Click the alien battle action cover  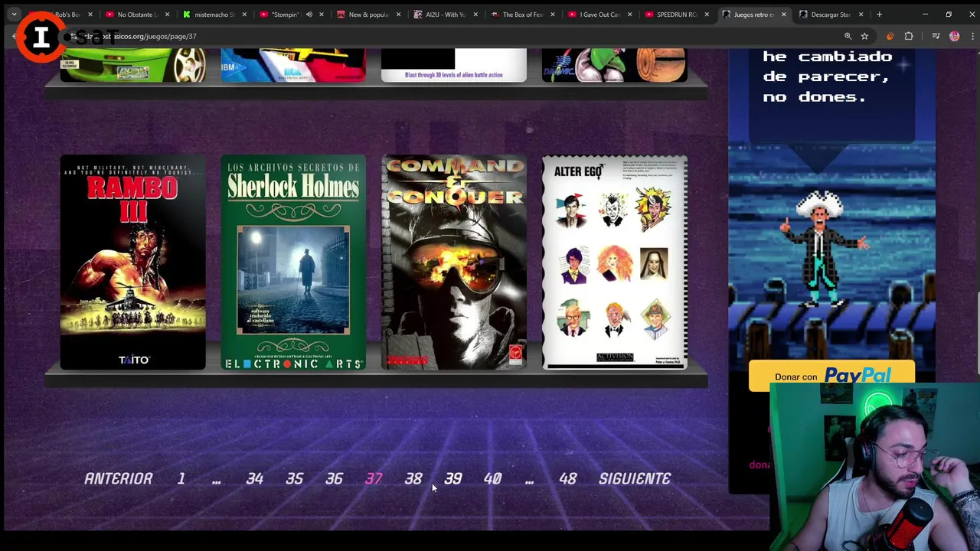click(x=454, y=65)
